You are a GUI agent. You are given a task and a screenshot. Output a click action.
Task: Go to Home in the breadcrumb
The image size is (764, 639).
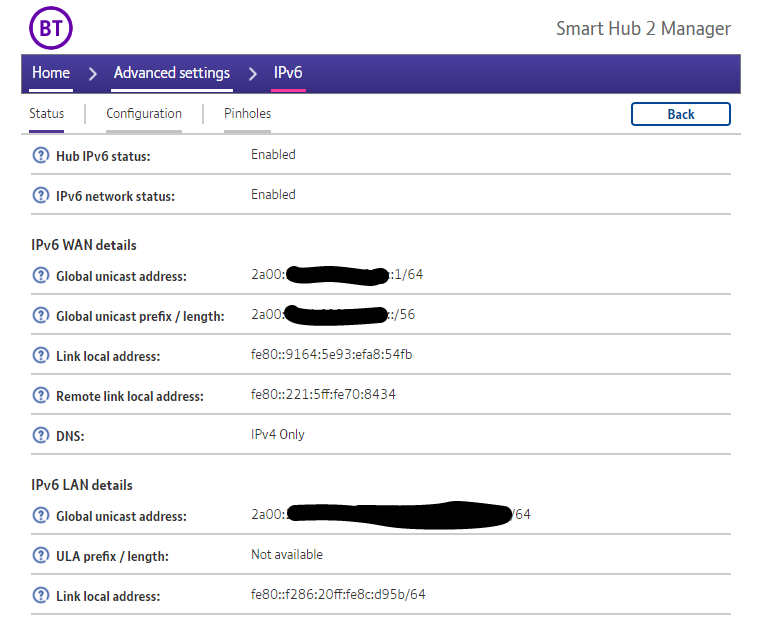pyautogui.click(x=51, y=73)
